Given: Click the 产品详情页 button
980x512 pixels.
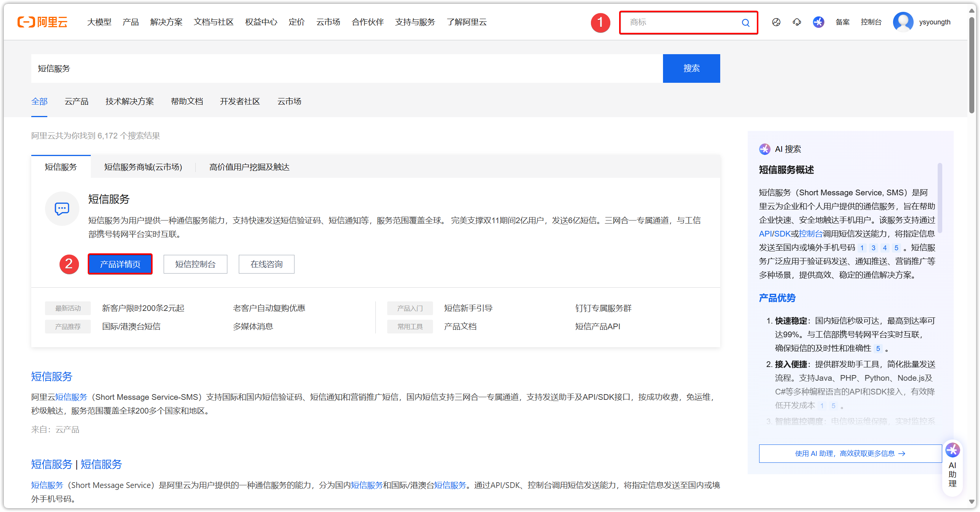Looking at the screenshot, I should (x=120, y=264).
